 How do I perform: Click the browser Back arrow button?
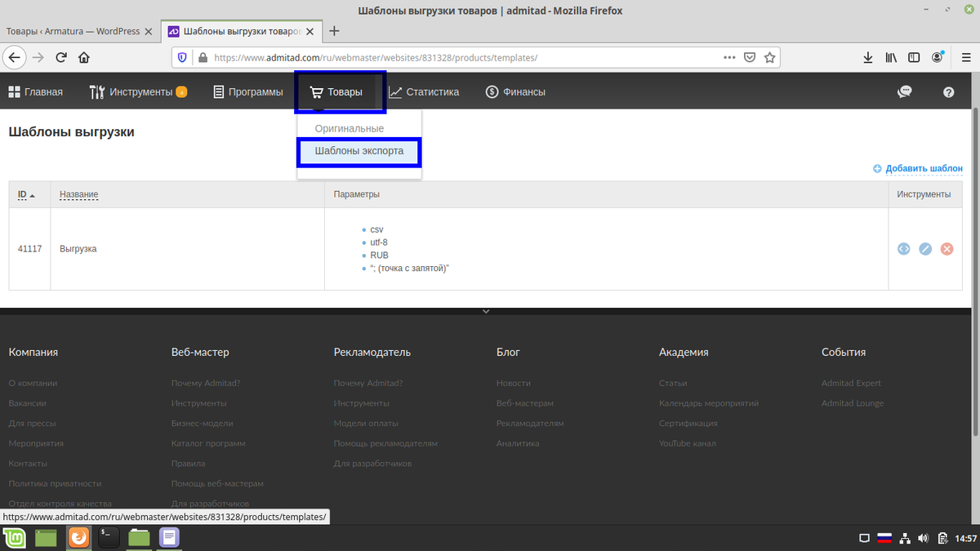pos(15,57)
